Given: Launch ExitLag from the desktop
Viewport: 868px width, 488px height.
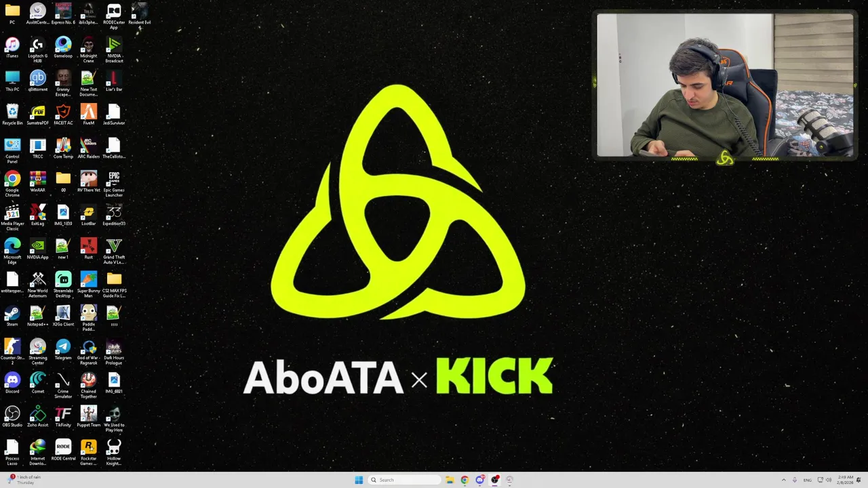Looking at the screenshot, I should point(38,216).
